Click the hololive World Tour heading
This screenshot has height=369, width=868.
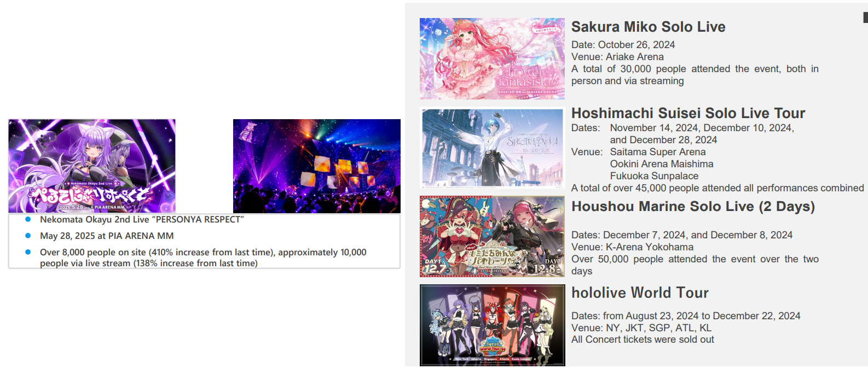[x=640, y=293]
